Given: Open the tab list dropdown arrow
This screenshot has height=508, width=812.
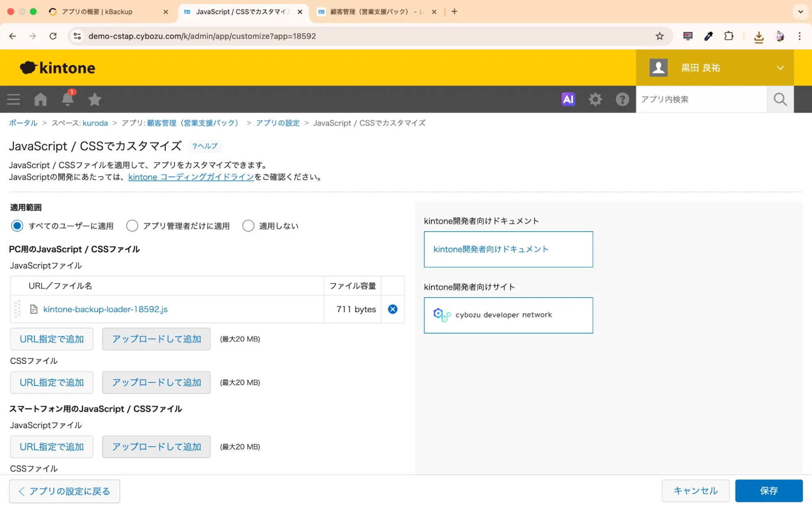Looking at the screenshot, I should [x=800, y=11].
